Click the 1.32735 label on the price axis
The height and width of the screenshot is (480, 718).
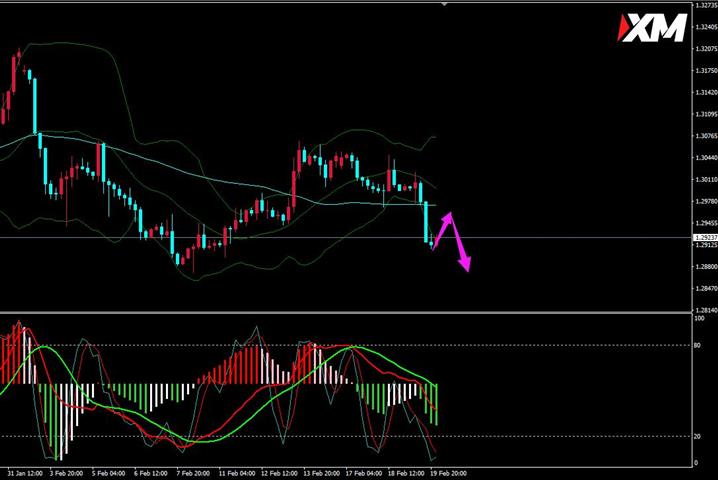coord(706,5)
